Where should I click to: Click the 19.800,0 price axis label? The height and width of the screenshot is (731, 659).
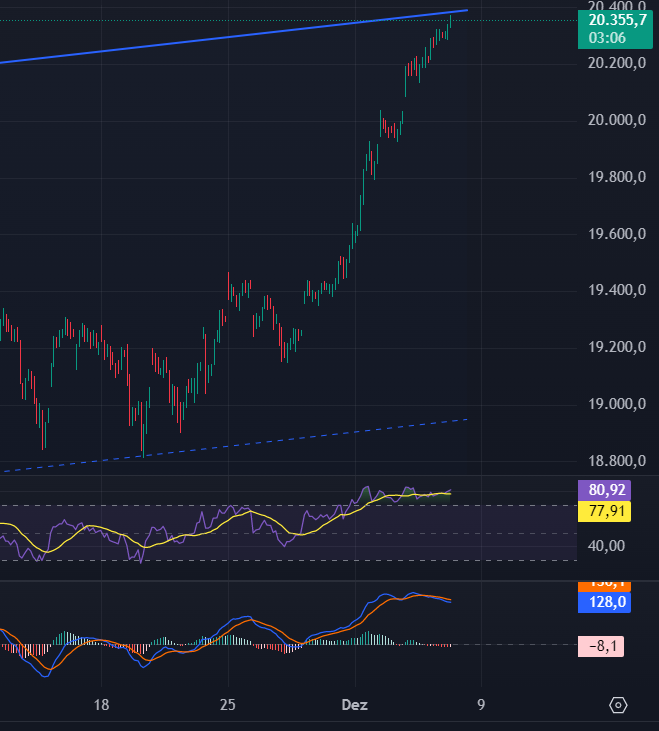pyautogui.click(x=617, y=177)
